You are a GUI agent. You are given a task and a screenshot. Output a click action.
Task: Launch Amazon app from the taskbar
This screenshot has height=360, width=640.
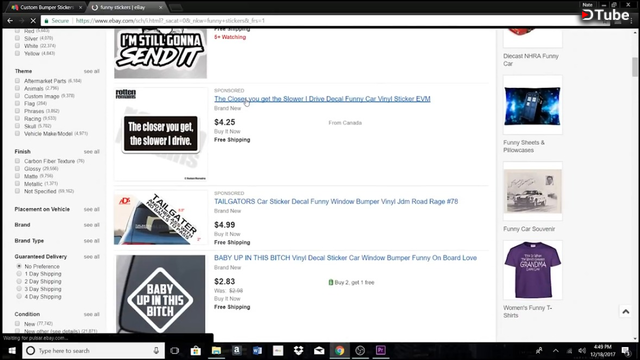point(237,351)
